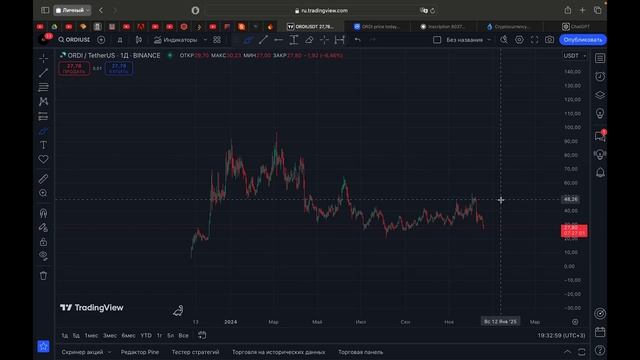Viewport: 640px width, 360px height.
Task: Select the crosshair cursor tool in left toolbar
Action: point(43,58)
